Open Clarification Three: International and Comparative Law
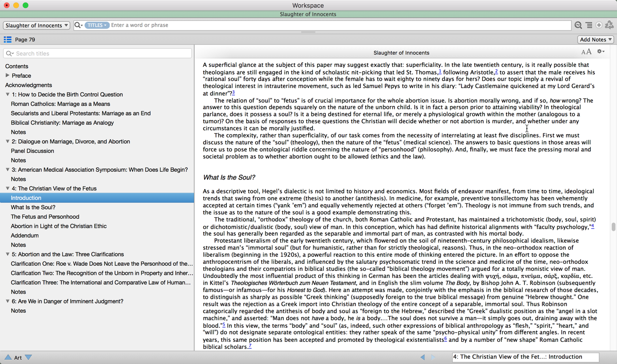 (x=101, y=283)
